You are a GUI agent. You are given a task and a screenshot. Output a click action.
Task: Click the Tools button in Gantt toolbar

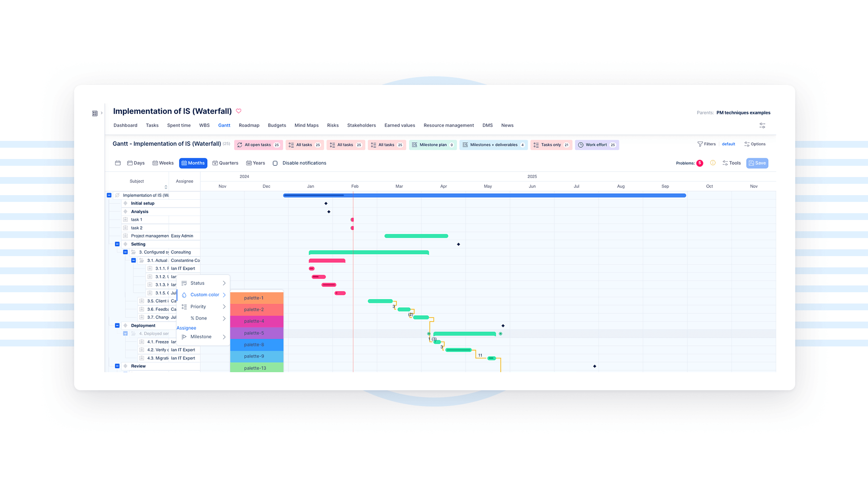click(731, 163)
